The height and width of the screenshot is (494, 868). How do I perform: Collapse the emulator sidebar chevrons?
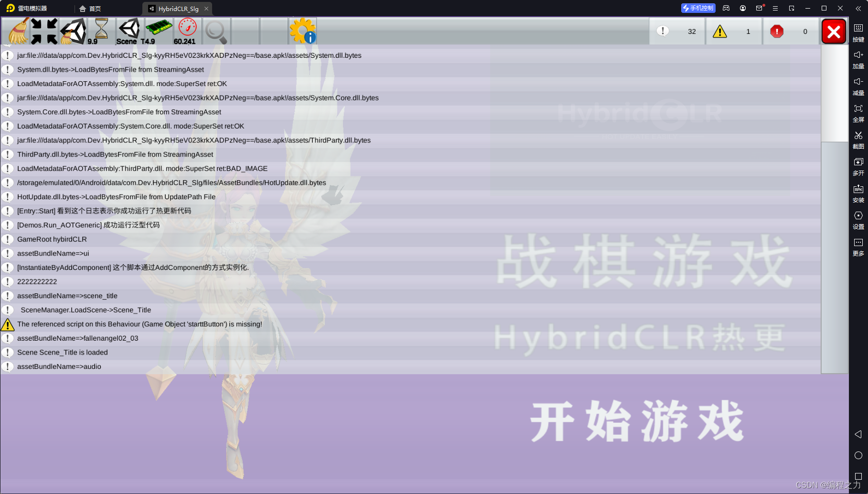(x=858, y=8)
